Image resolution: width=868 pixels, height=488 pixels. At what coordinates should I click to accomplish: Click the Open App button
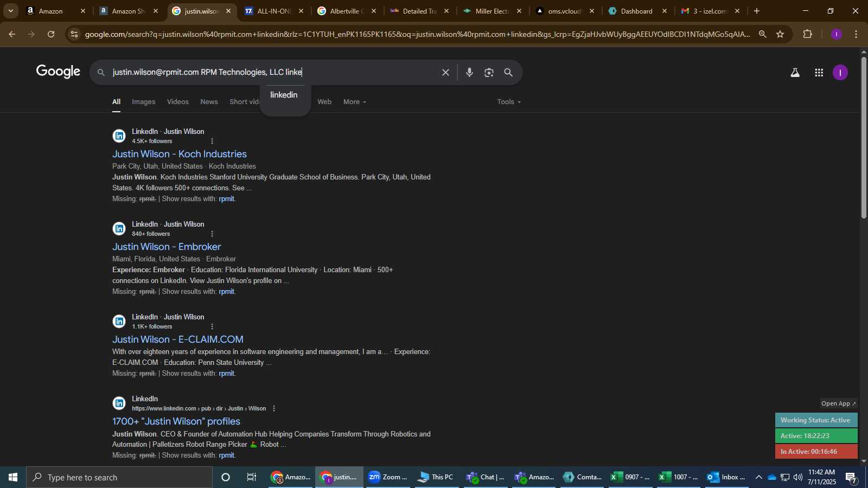coord(839,403)
